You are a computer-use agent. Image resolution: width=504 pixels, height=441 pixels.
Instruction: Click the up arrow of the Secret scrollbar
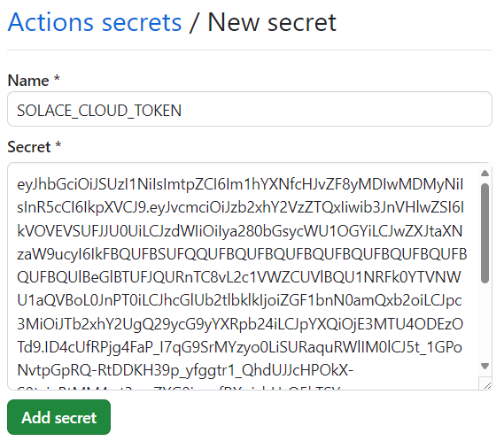pos(485,174)
